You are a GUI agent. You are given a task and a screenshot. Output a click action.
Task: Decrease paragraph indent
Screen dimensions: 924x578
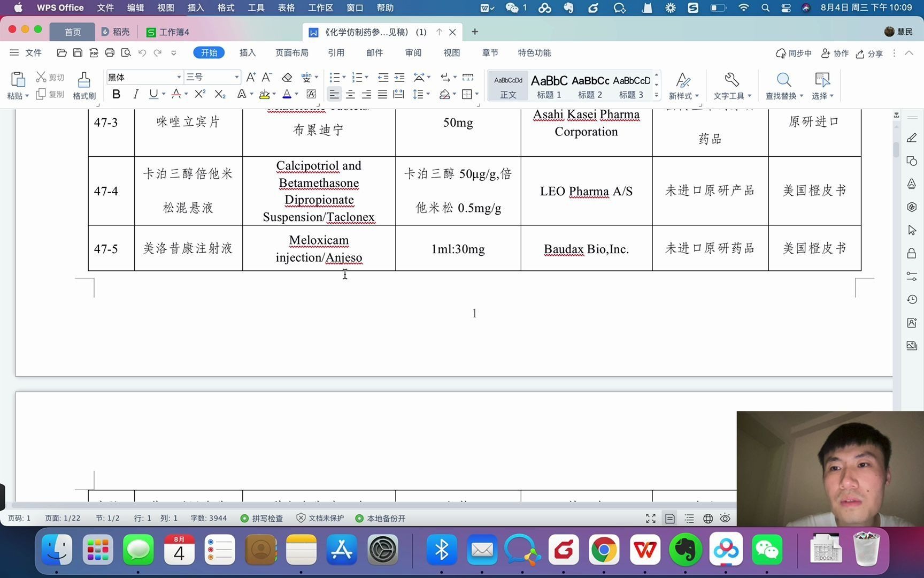coord(383,77)
